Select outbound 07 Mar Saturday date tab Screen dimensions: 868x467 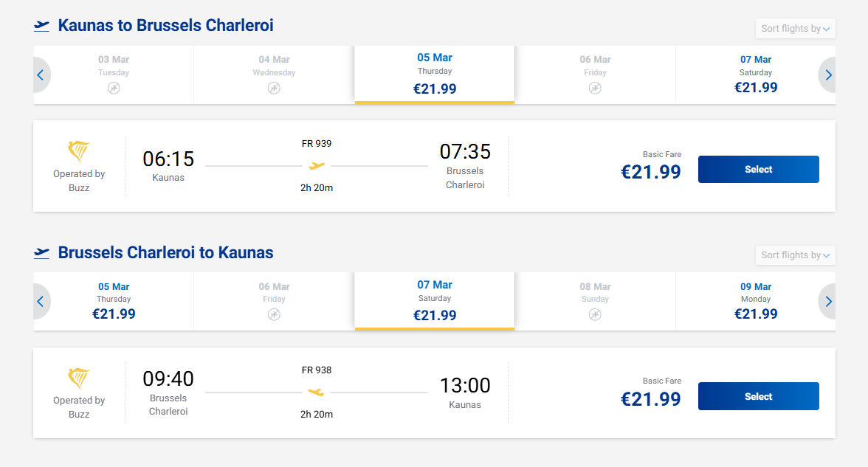click(x=755, y=75)
